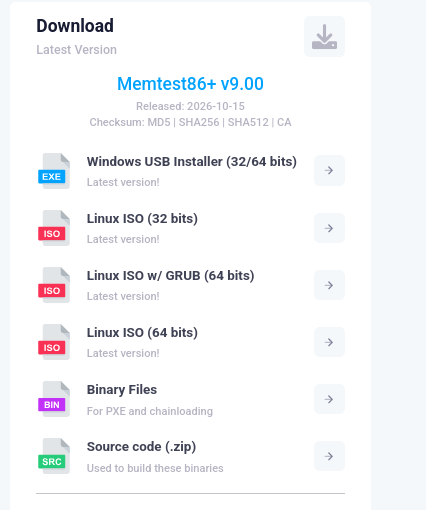
Task: Click the 'Used to build these binaries' text
Action: tap(155, 468)
